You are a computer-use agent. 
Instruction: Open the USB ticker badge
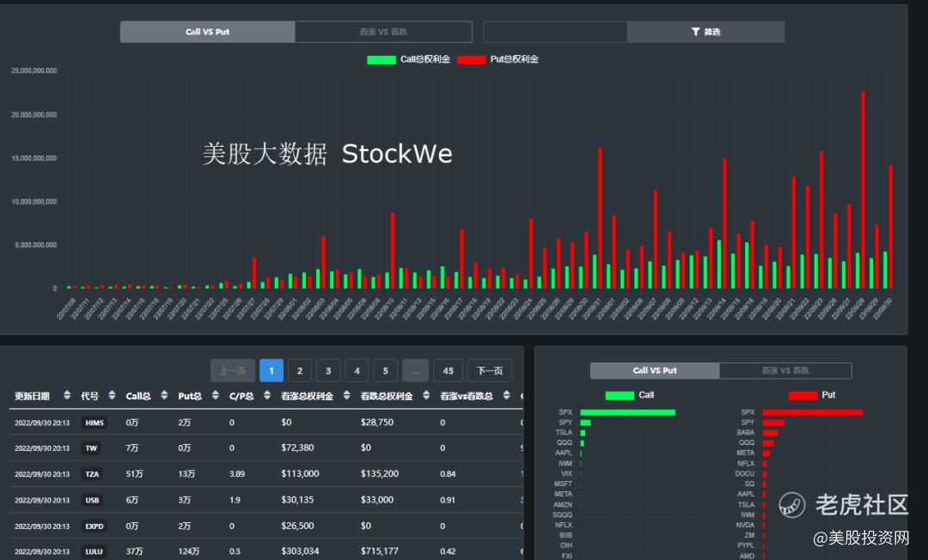coord(92,500)
